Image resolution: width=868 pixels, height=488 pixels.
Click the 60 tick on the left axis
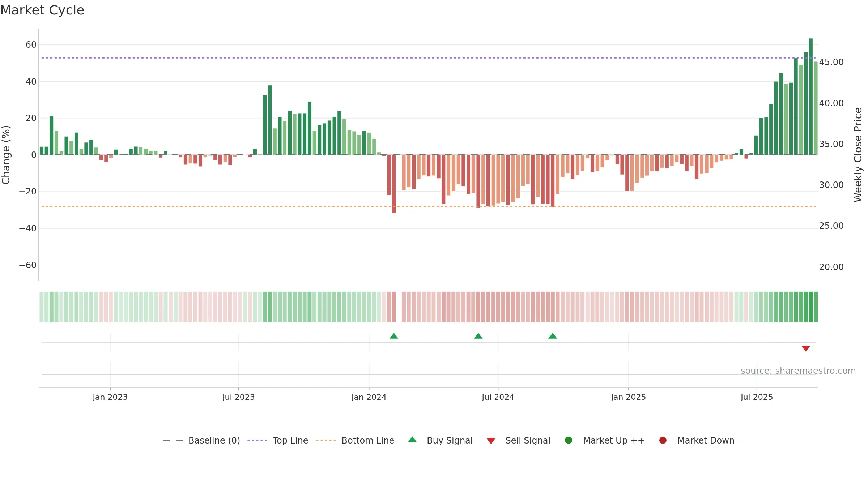tap(31, 45)
